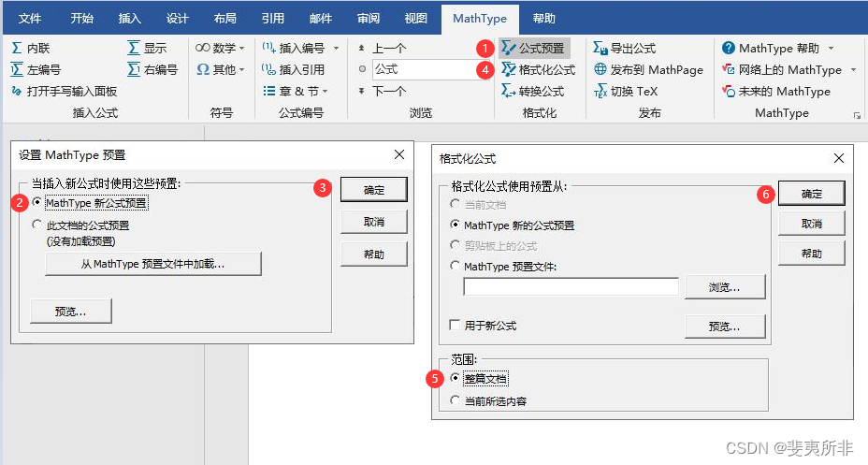Insert left-numbered equation 左编号
The height and width of the screenshot is (465, 868).
pyautogui.click(x=36, y=70)
